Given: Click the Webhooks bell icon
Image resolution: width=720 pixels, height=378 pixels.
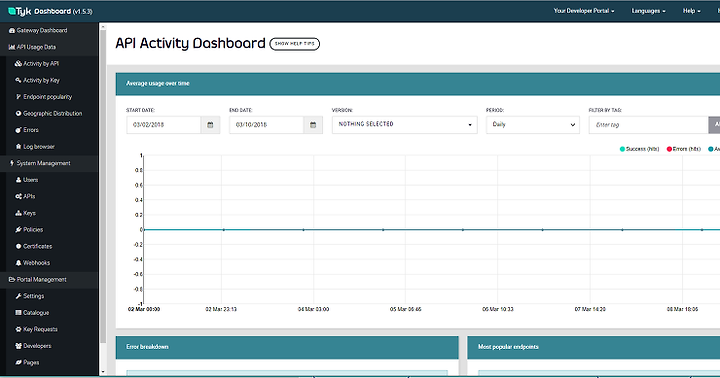Looking at the screenshot, I should [x=18, y=263].
